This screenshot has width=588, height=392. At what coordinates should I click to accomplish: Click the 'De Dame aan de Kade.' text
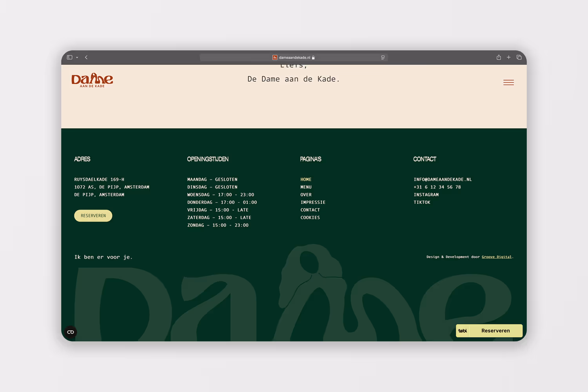pyautogui.click(x=294, y=79)
